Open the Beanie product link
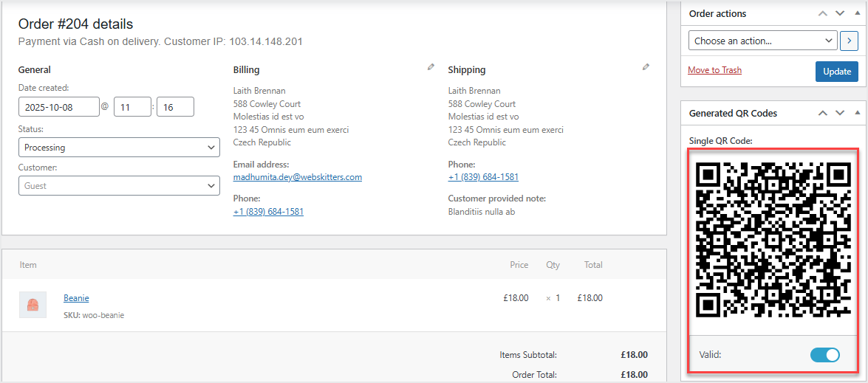 76,298
